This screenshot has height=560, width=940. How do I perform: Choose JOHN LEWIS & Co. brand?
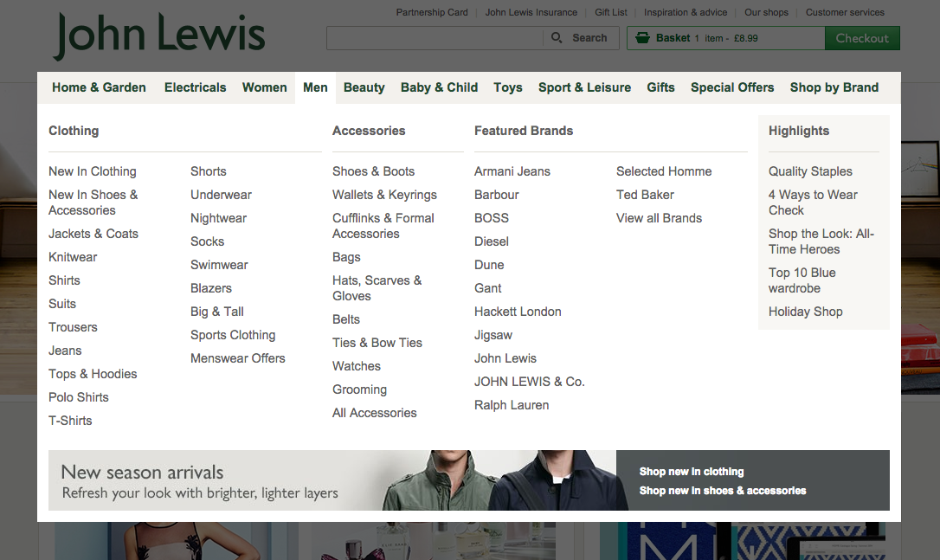[x=530, y=382]
